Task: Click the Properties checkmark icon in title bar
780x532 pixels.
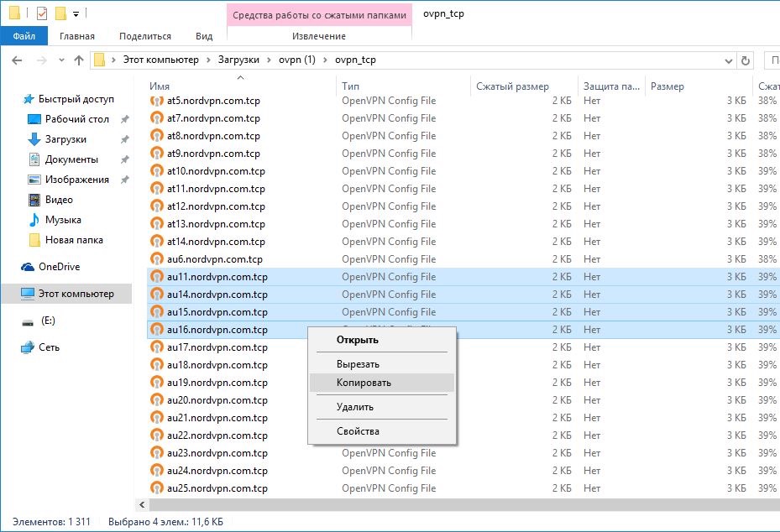Action: coord(42,13)
